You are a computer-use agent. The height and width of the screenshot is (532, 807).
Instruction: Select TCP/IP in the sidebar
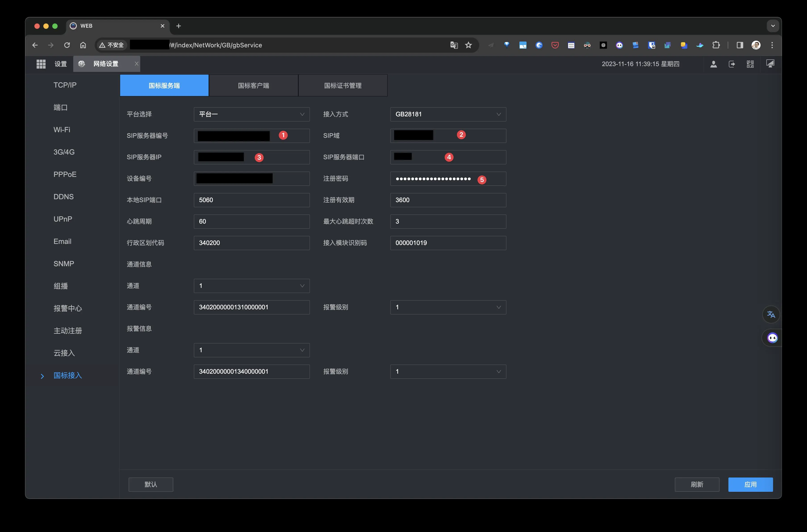pyautogui.click(x=65, y=85)
